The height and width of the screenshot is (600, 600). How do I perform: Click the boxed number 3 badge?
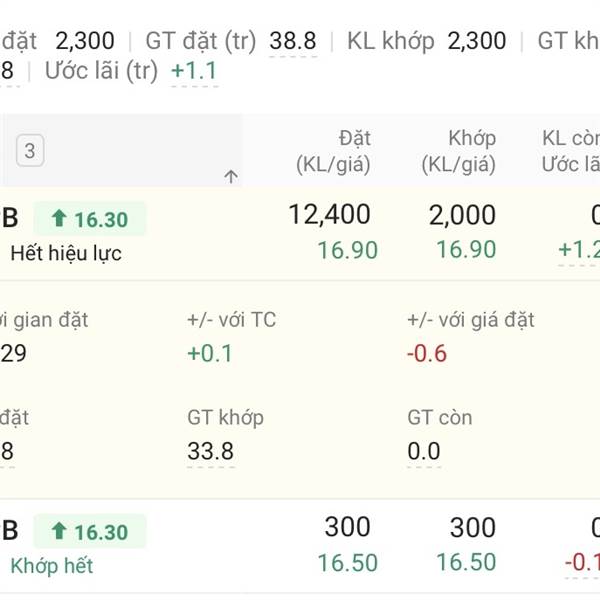click(x=30, y=151)
